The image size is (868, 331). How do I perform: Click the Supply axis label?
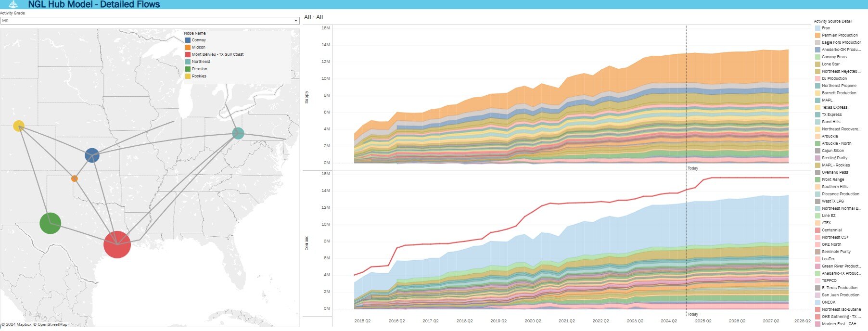point(307,97)
